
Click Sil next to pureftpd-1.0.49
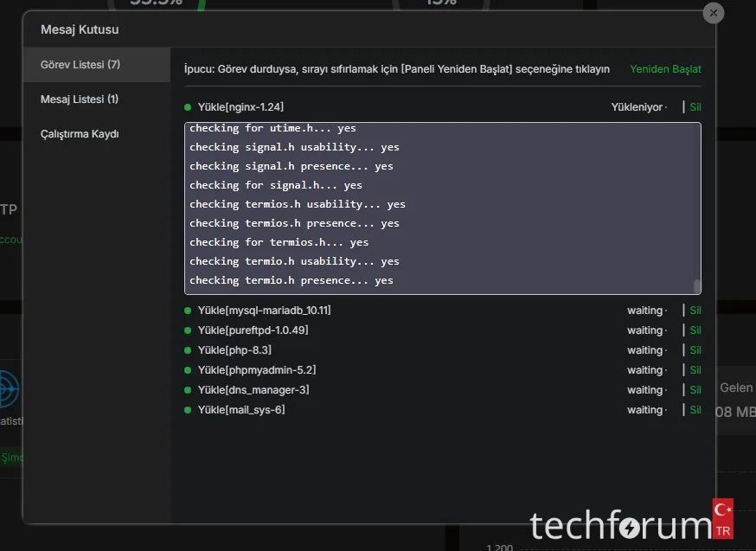[x=695, y=330]
